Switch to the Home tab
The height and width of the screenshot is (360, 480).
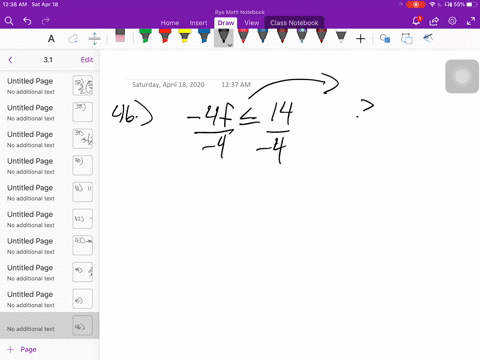(170, 23)
